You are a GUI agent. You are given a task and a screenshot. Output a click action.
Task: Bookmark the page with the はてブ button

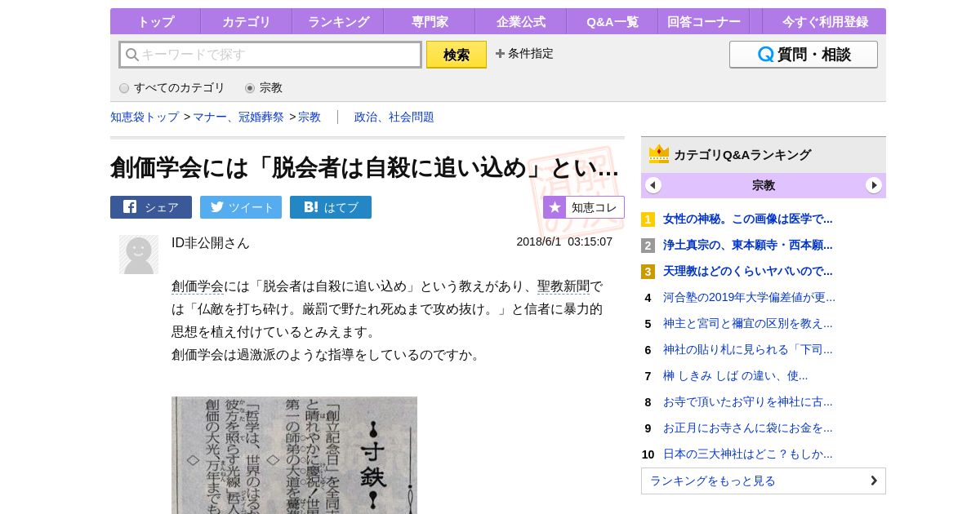click(x=331, y=207)
